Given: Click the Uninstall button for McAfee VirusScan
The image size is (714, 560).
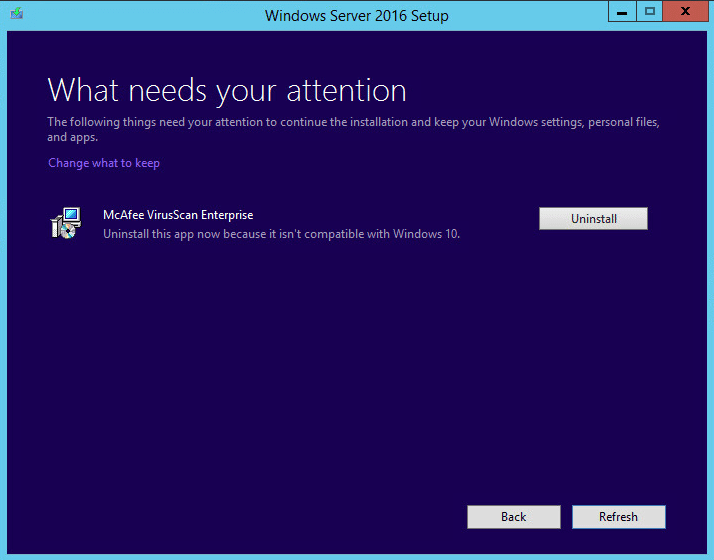Looking at the screenshot, I should click(593, 219).
